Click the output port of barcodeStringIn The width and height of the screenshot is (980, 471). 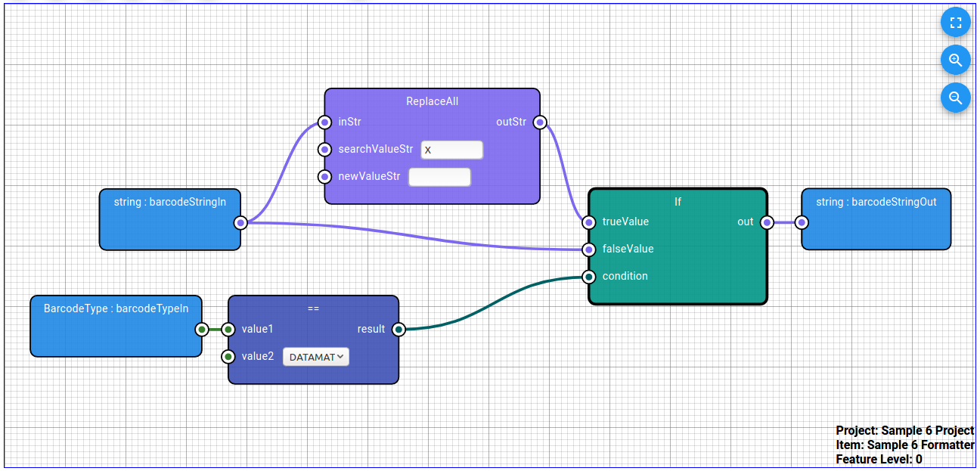240,223
